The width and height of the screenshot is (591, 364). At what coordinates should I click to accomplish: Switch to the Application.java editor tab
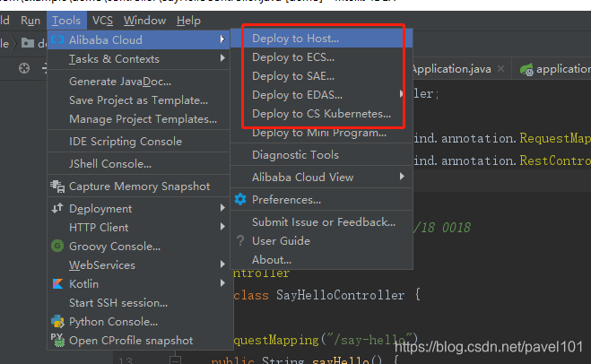(x=452, y=69)
